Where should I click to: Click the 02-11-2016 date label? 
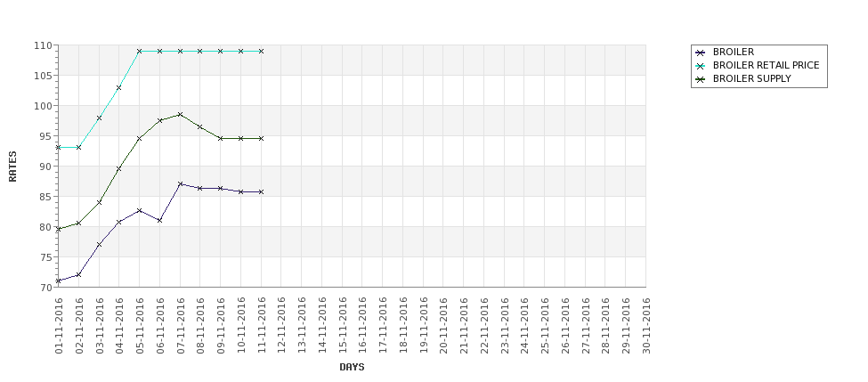click(x=79, y=326)
